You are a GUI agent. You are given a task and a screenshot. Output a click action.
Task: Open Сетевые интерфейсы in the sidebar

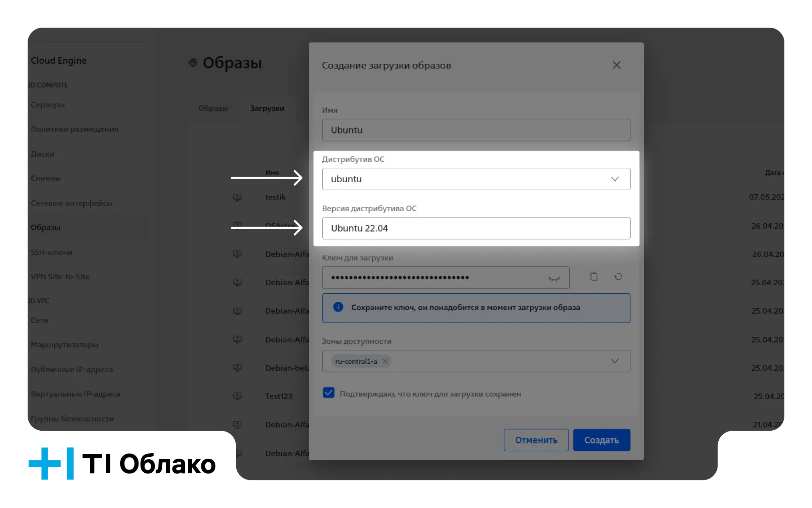pyautogui.click(x=72, y=203)
